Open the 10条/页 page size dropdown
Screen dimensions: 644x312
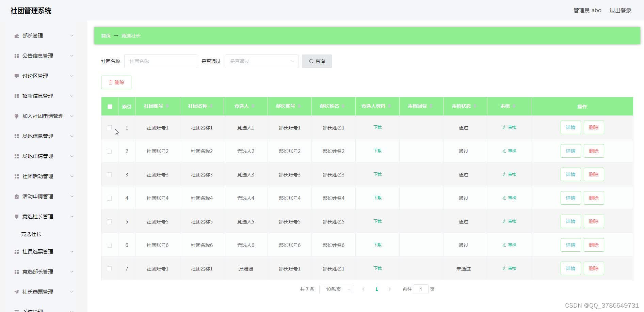(336, 289)
